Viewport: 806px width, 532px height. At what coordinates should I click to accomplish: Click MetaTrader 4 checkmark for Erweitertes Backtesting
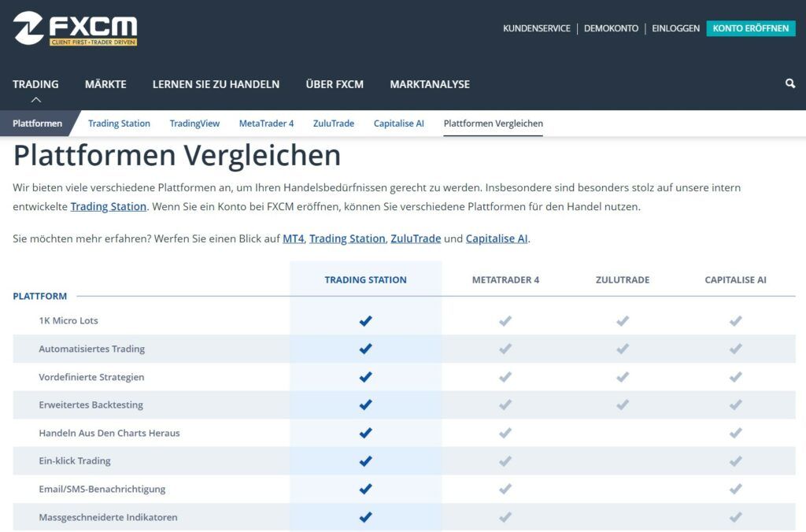tap(505, 405)
